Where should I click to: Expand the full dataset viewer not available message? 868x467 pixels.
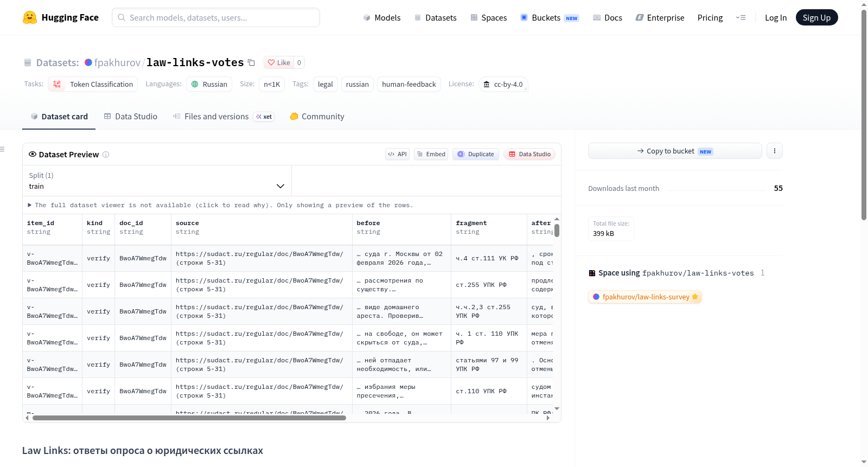221,205
